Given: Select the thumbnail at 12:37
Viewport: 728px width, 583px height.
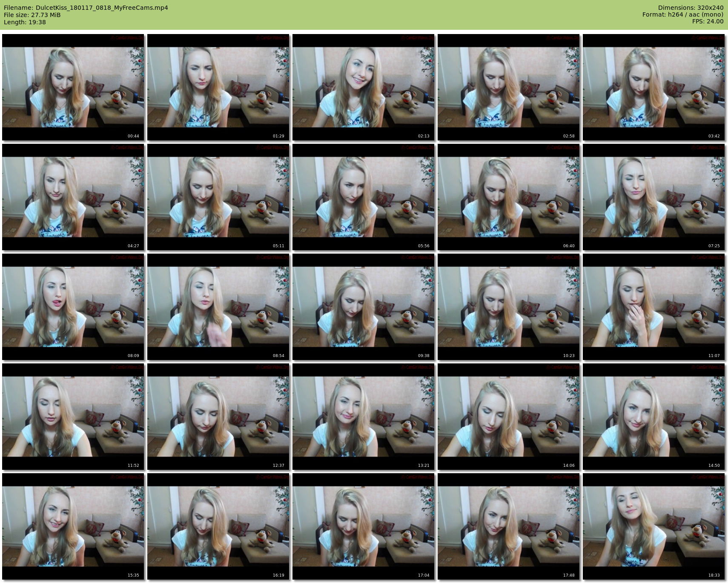Looking at the screenshot, I should coord(218,417).
